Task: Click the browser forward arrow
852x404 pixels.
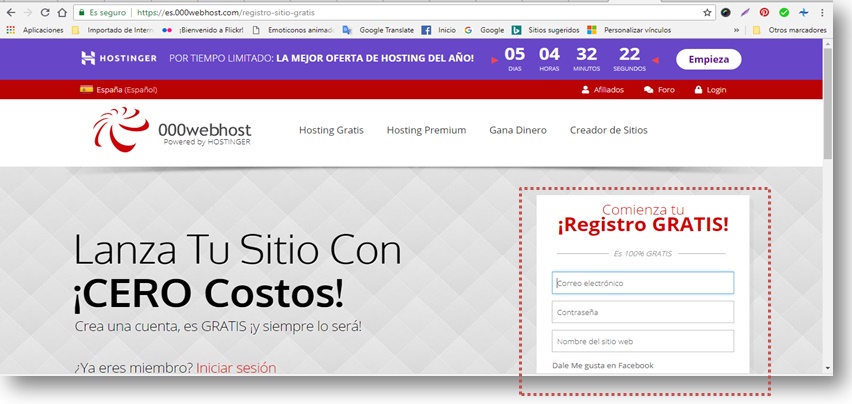Action: coord(28,12)
